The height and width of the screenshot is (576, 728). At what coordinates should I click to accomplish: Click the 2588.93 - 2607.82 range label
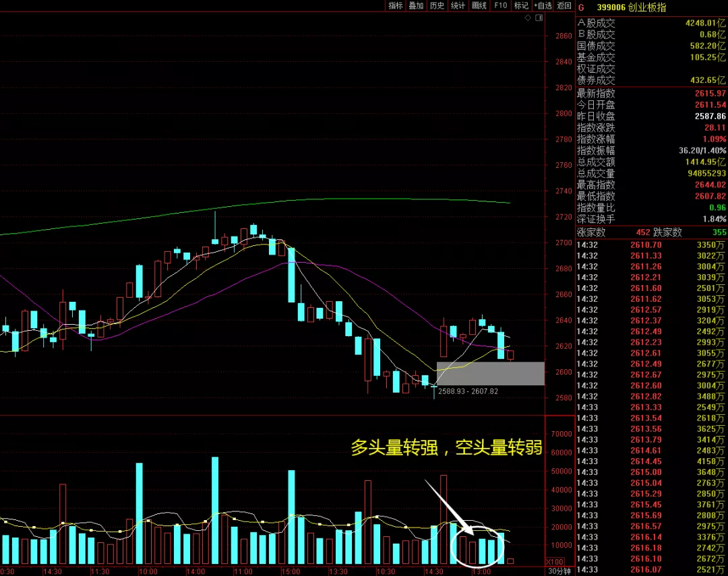(x=468, y=391)
